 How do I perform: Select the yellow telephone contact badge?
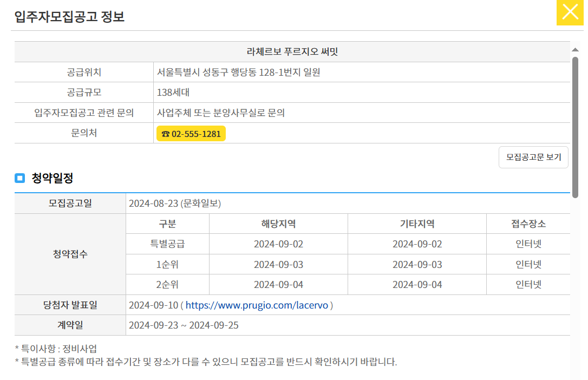(x=191, y=133)
